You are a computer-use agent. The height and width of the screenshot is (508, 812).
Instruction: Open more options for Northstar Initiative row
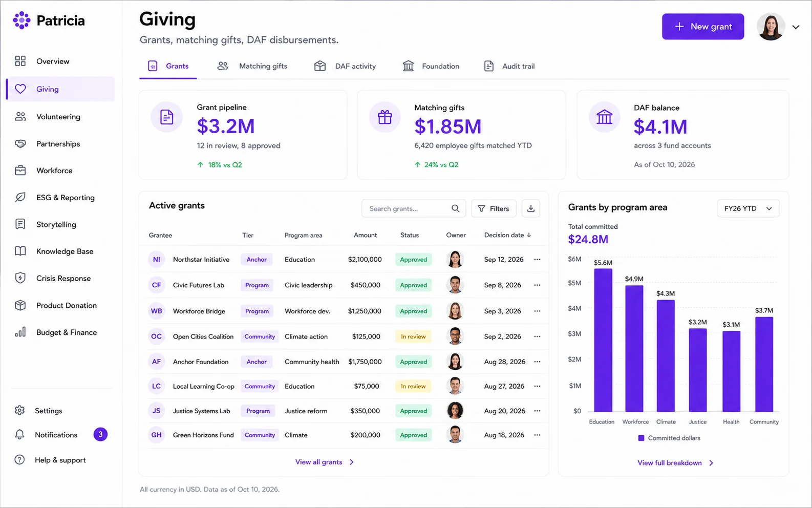pos(537,259)
